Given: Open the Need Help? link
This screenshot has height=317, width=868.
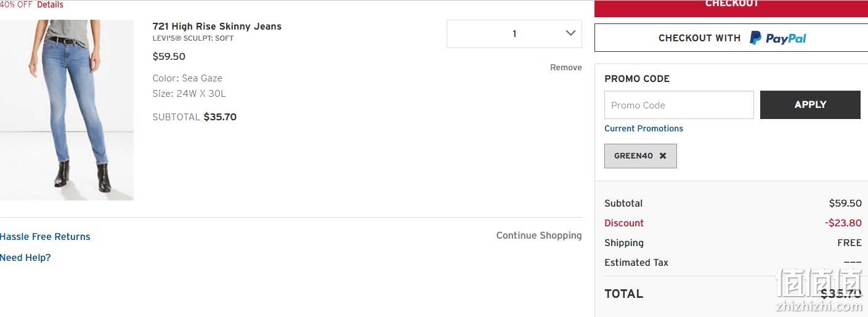Looking at the screenshot, I should [x=25, y=257].
